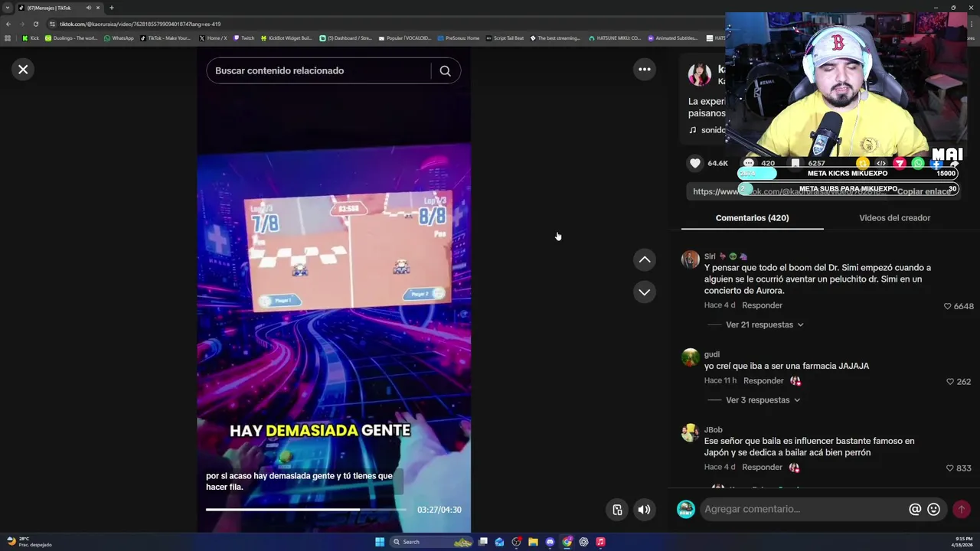This screenshot has width=980, height=551.
Task: Open a new browser tab with plus
Action: (x=111, y=8)
